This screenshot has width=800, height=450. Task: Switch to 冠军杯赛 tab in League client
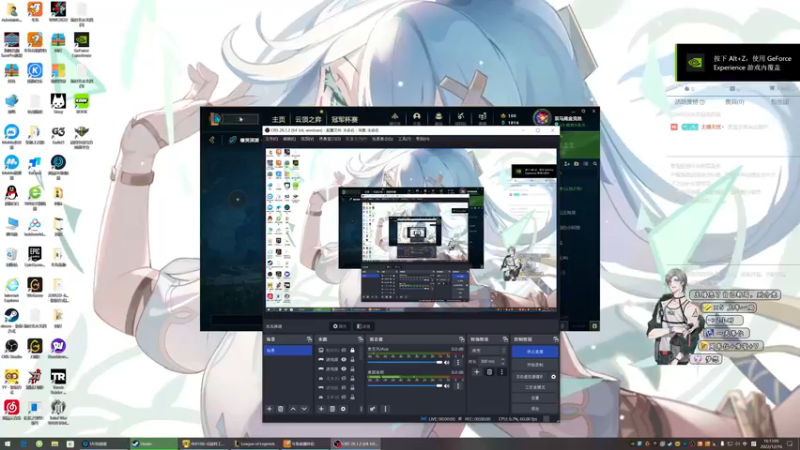coord(344,119)
